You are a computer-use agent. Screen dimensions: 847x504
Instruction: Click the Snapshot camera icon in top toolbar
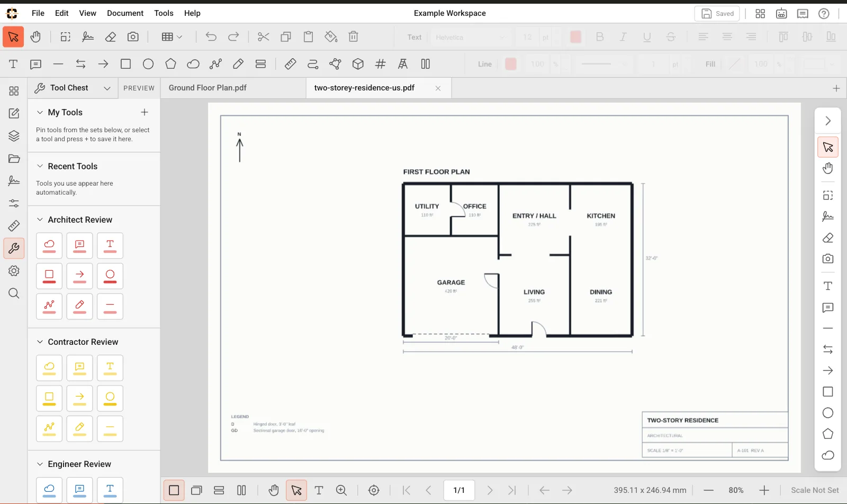pos(133,37)
